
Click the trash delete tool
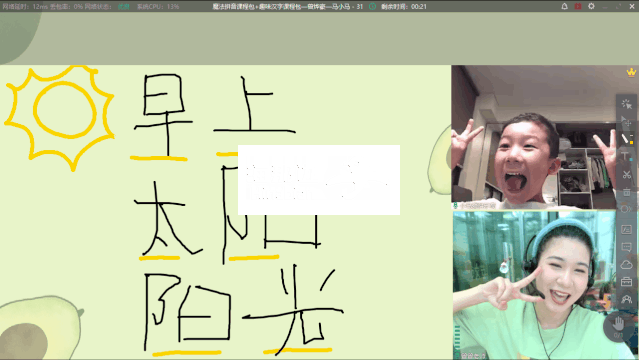[626, 192]
